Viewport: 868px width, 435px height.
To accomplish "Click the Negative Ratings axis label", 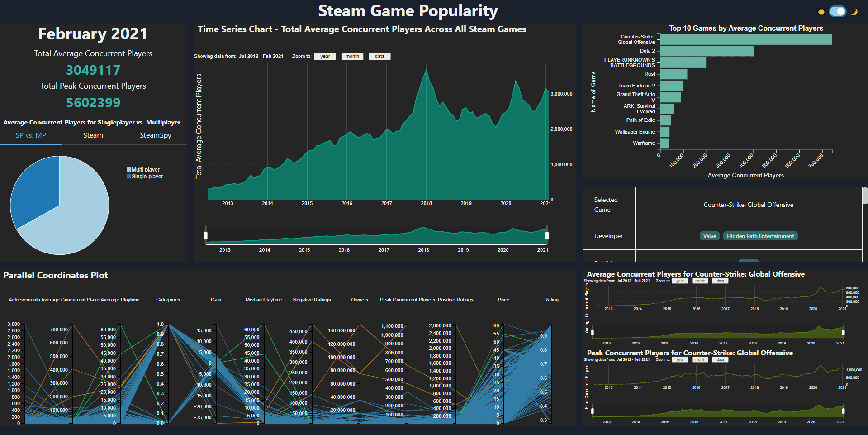I will pyautogui.click(x=312, y=300).
